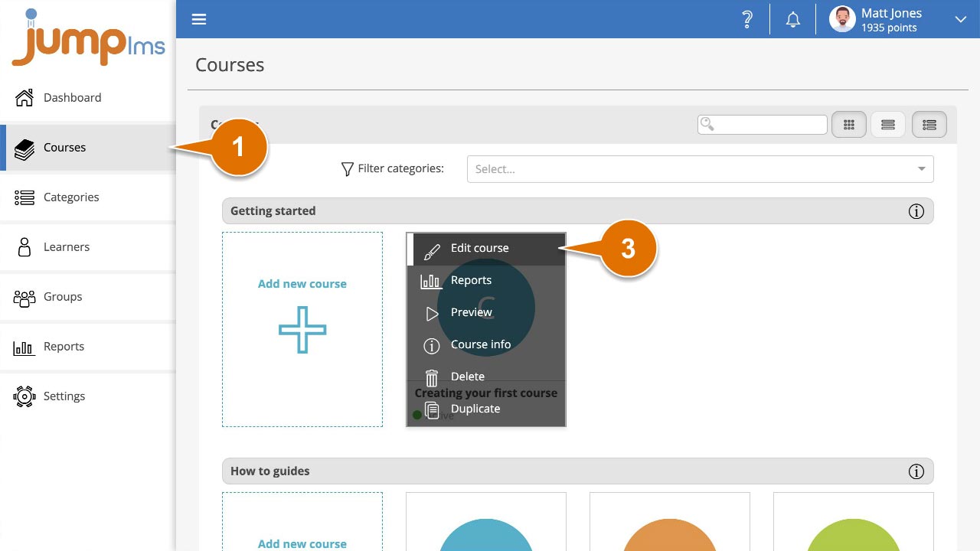980x551 pixels.
Task: Switch to detailed list view
Action: tap(929, 125)
